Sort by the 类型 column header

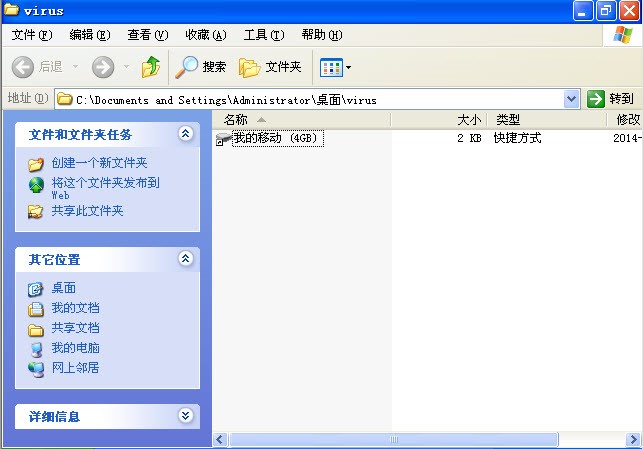(547, 120)
